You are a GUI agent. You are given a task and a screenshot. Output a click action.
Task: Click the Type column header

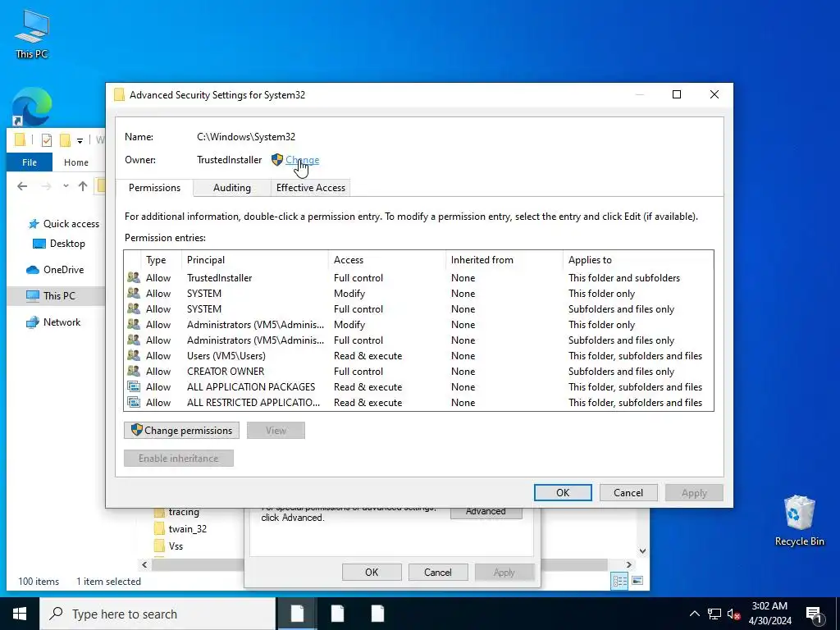[162, 260]
